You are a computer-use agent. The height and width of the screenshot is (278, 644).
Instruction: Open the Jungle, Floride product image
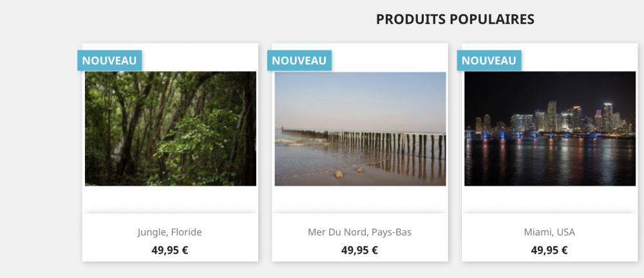coord(171,128)
